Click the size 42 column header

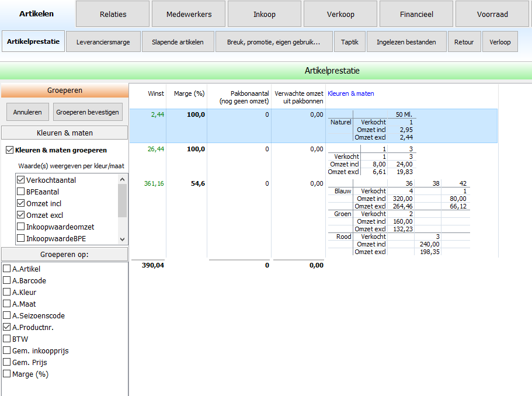(x=463, y=183)
